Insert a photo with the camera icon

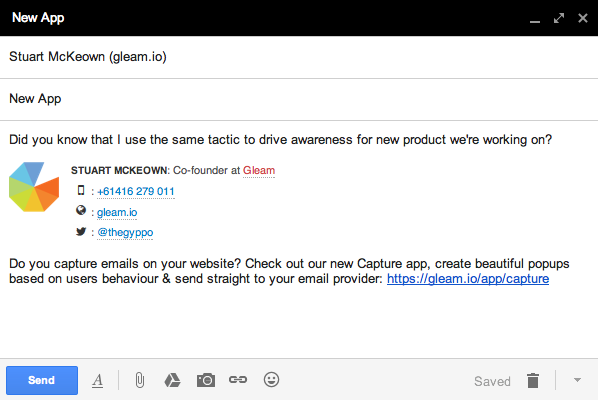click(206, 380)
